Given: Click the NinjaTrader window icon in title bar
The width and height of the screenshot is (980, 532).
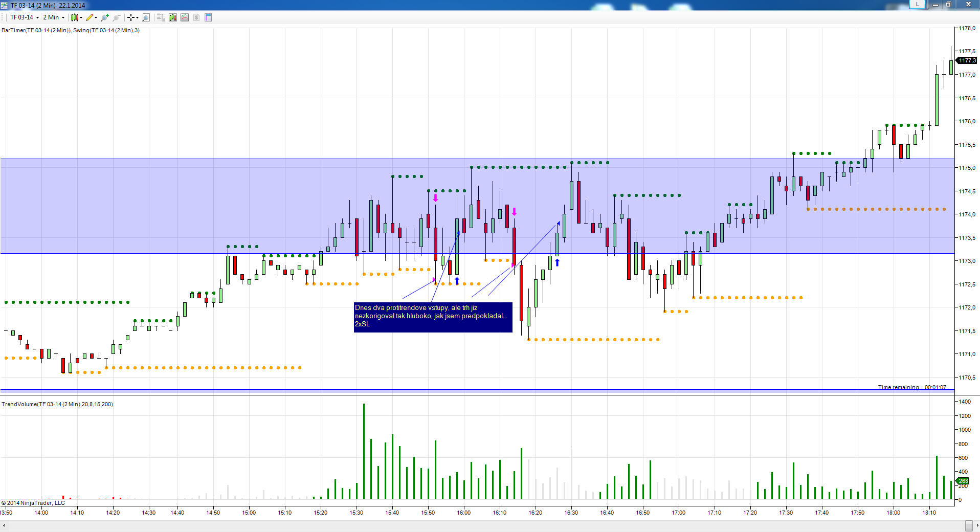Looking at the screenshot, I should pos(5,5).
